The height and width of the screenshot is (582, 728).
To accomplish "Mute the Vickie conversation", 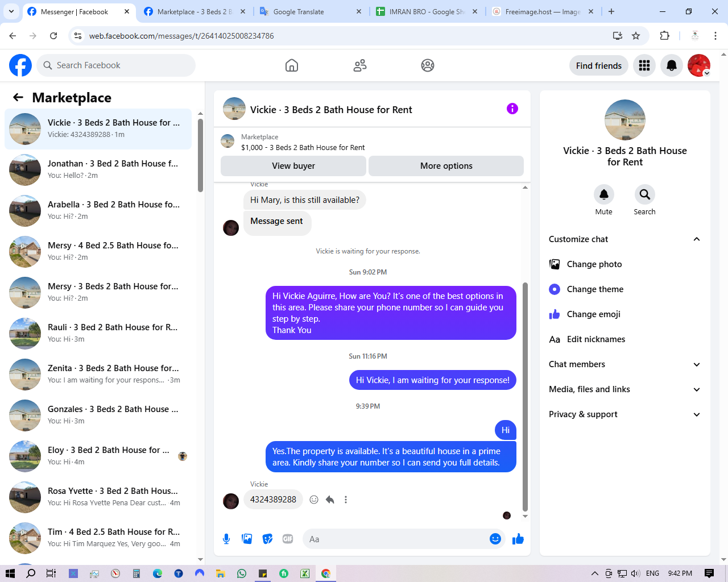I will (604, 194).
